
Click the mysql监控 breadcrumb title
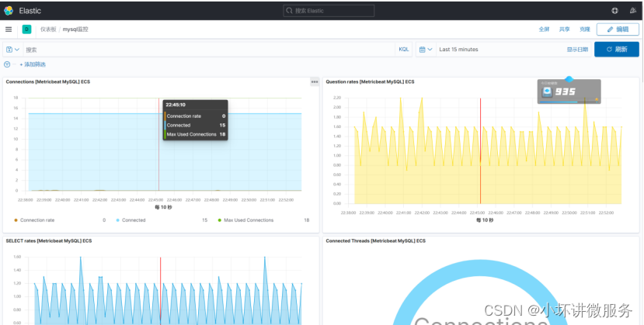pos(75,29)
